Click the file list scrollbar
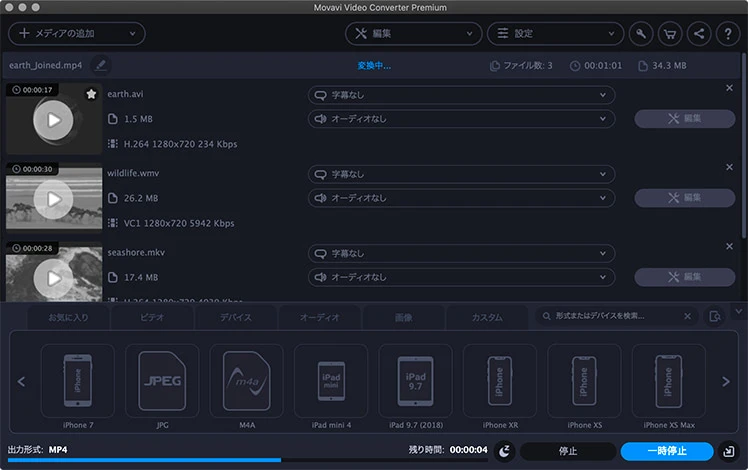Screen dimensions: 748x470 point(744,146)
